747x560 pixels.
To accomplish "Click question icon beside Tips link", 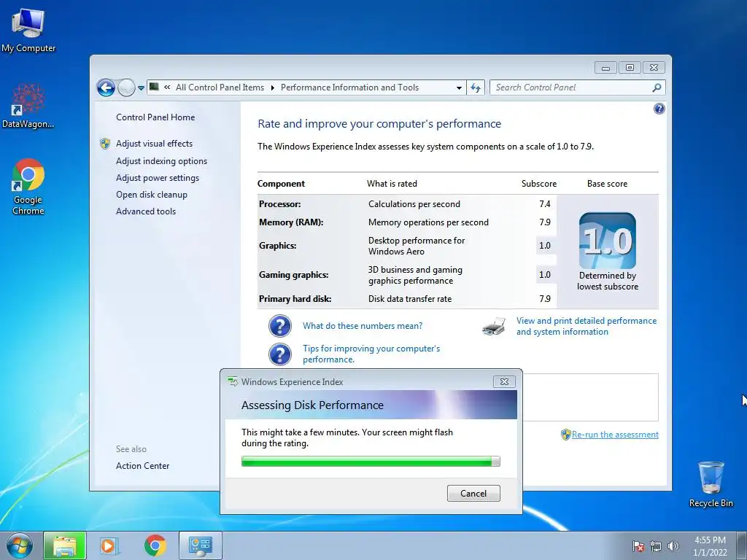I will (279, 355).
